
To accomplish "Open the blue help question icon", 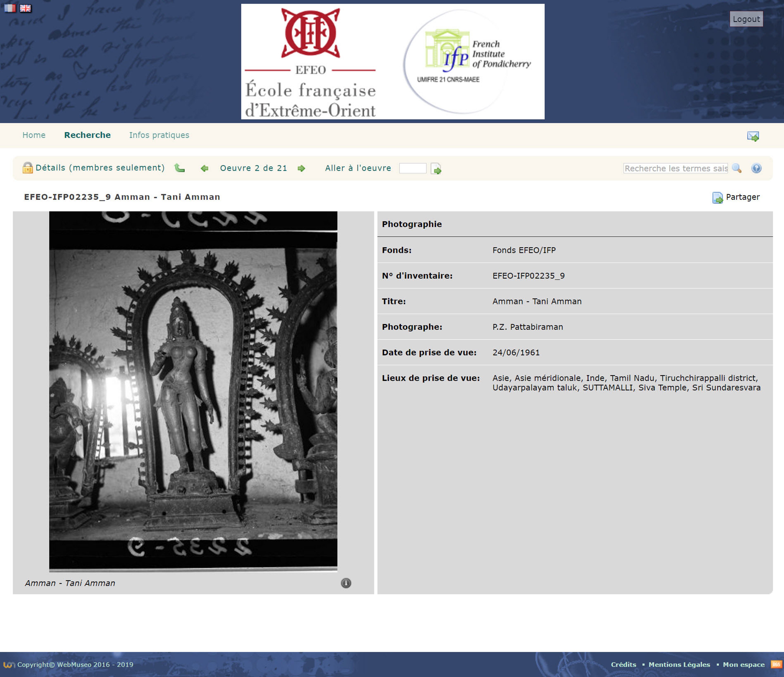I will [x=756, y=168].
